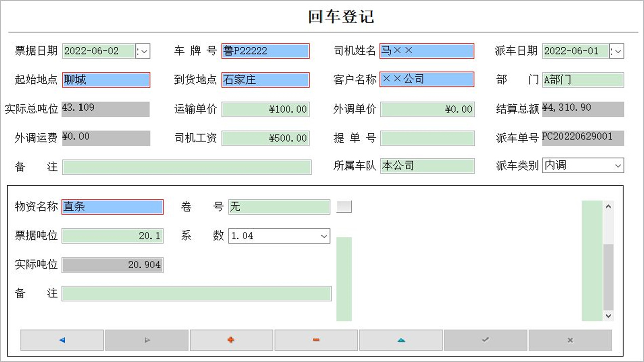Click the 司机姓名 field showing 马××
Image resolution: width=644 pixels, height=362 pixels.
pyautogui.click(x=427, y=51)
